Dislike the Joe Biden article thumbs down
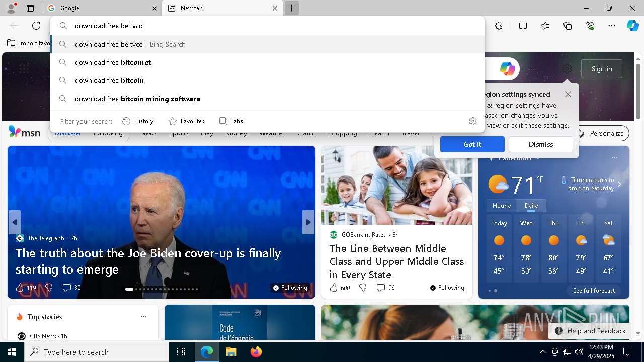Screen dimensions: 644x362 click(x=49, y=288)
